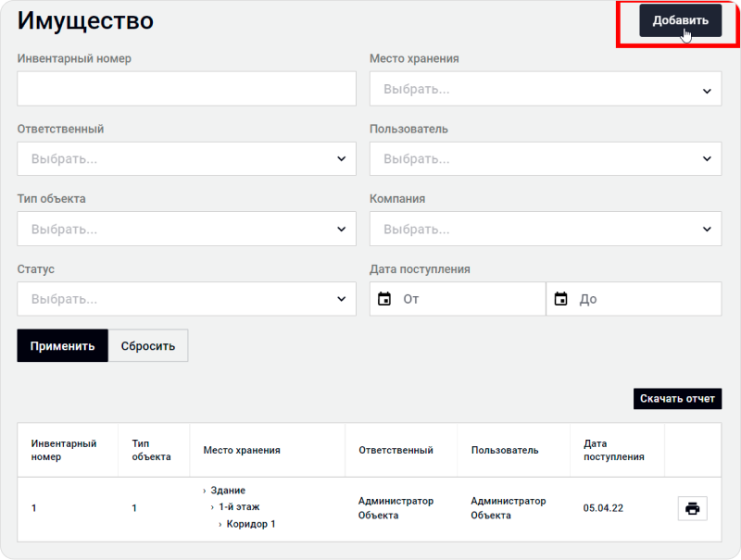Screen dimensions: 741x560
Task: Open the 'Ответственный' dropdown
Action: click(x=186, y=159)
